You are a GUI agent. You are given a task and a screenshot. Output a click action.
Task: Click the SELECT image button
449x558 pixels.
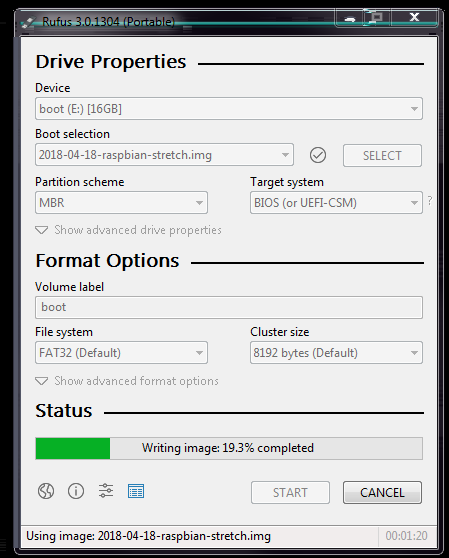[x=382, y=156]
